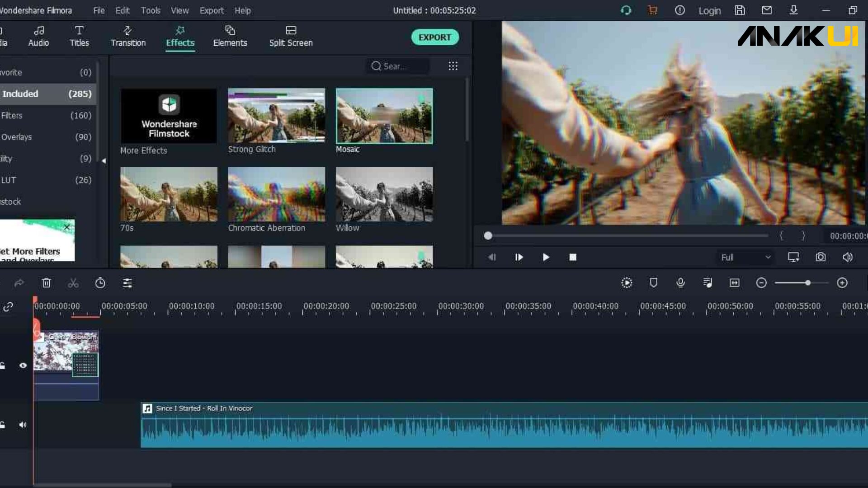Click the ripple delete icon in timeline
The width and height of the screenshot is (868, 488).
pyautogui.click(x=46, y=283)
